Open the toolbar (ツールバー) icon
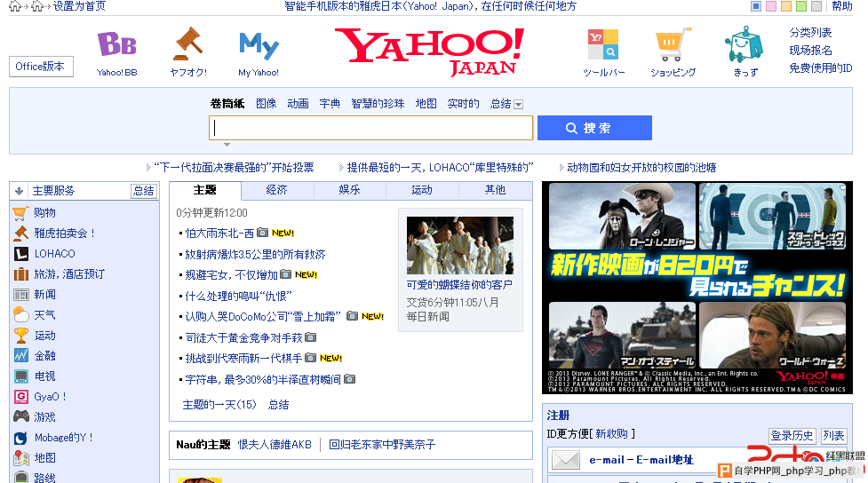Viewport: 868px width, 483px height. click(x=603, y=44)
